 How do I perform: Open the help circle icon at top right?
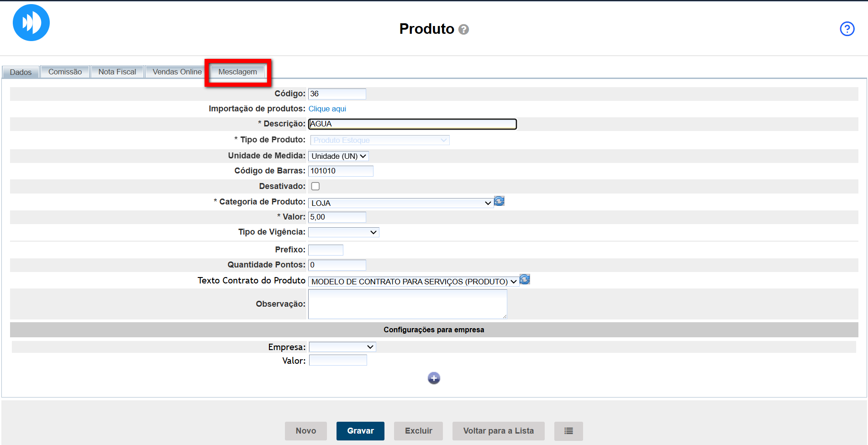click(847, 29)
